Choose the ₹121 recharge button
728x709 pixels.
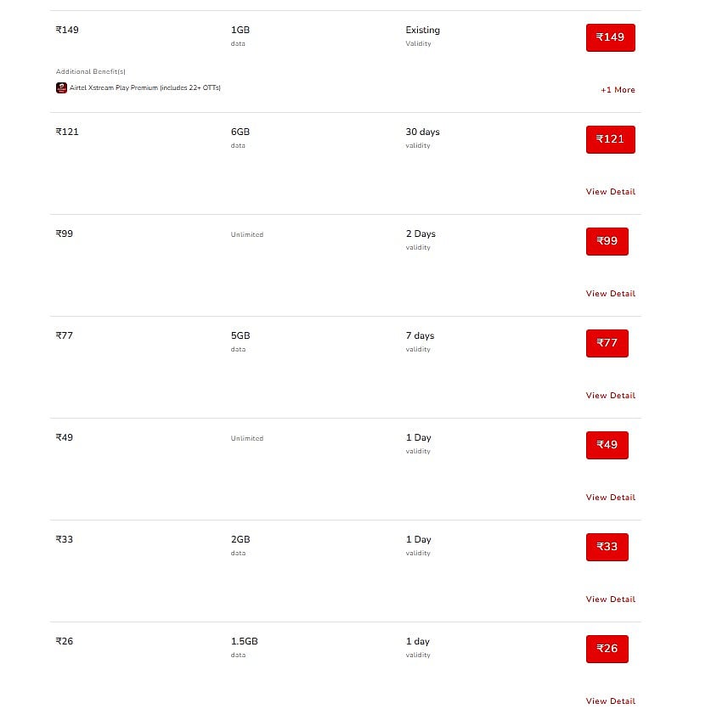tap(610, 139)
